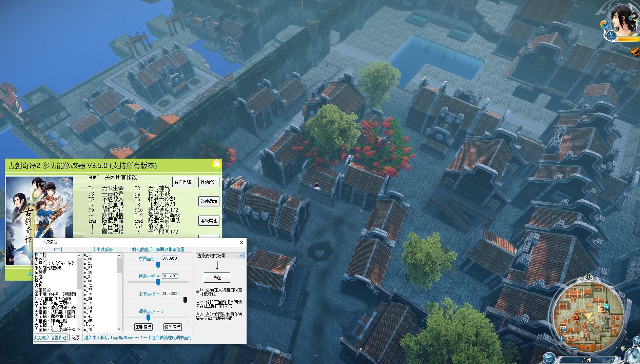Screen dimensions: 640x364
Task: Click the 南北坐标 value field 91.6197
Action: [170, 276]
